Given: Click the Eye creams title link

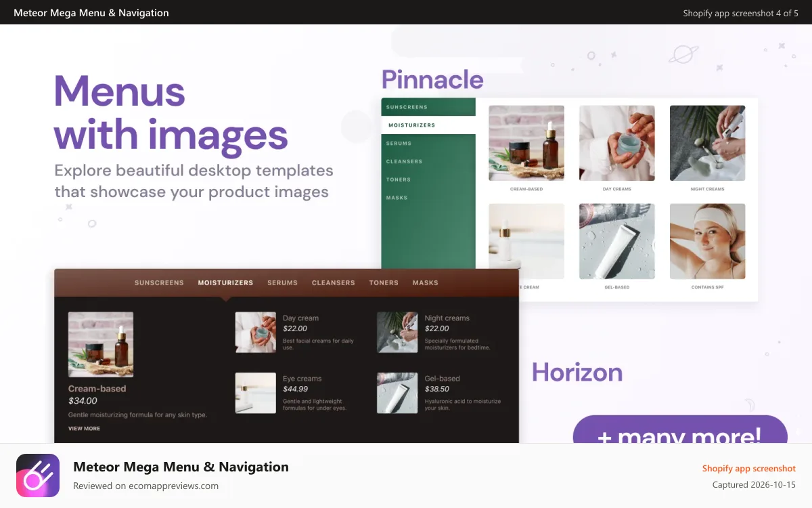Looking at the screenshot, I should (x=302, y=379).
